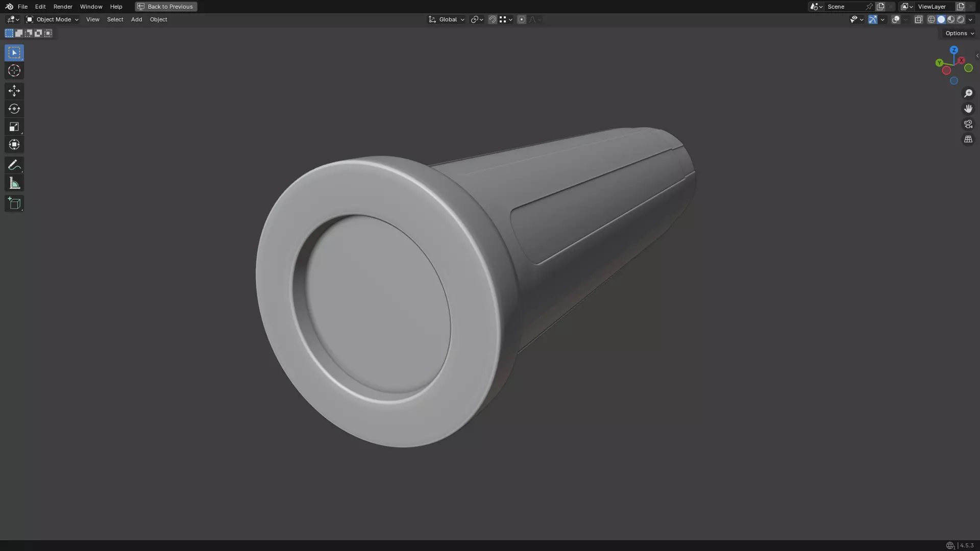
Task: Select the Select Box tool
Action: point(14,53)
